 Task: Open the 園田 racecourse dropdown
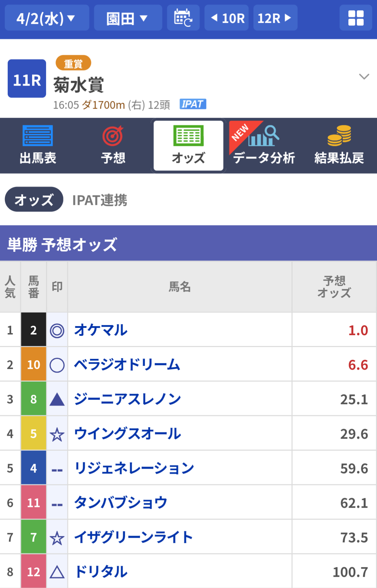[128, 18]
